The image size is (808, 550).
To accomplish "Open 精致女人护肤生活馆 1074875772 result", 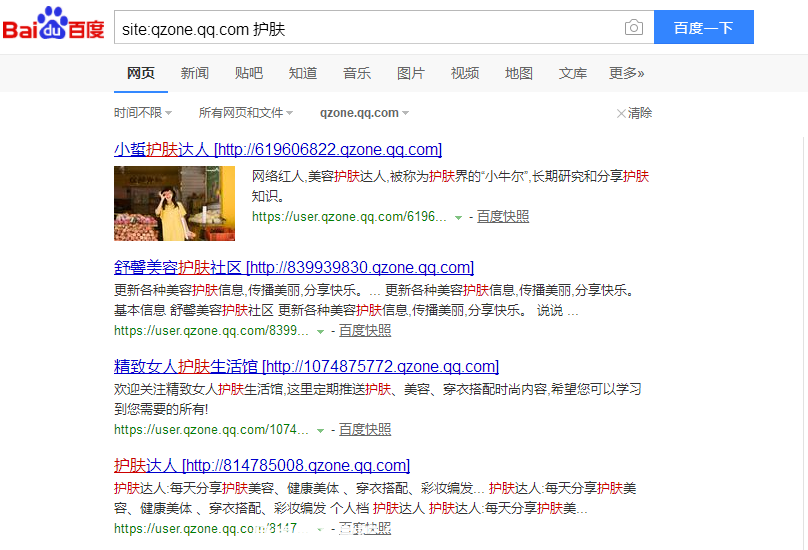I will [306, 366].
